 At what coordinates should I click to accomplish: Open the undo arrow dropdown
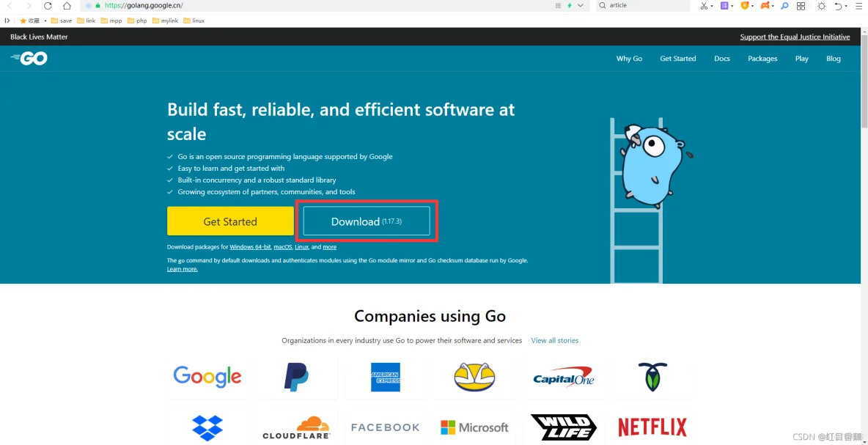[x=847, y=6]
